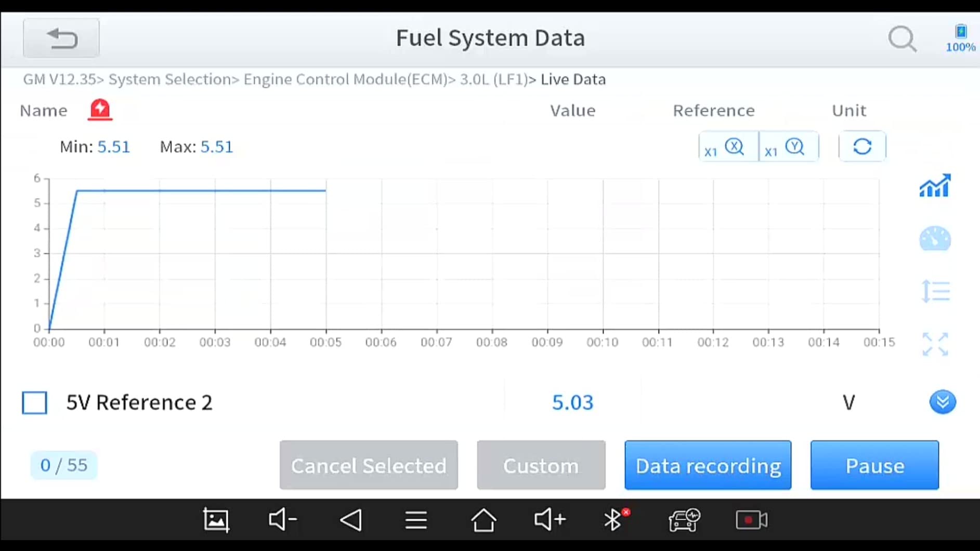Click the red alert icon beside Name
This screenshot has width=980, height=551.
point(100,110)
